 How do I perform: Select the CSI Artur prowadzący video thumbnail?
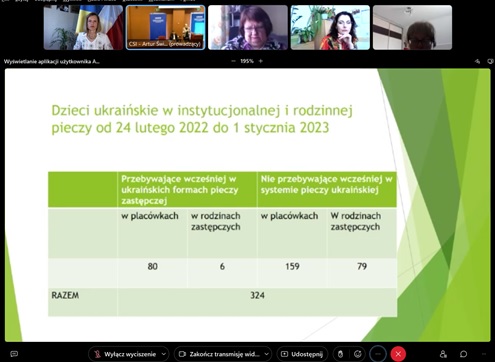(x=165, y=27)
